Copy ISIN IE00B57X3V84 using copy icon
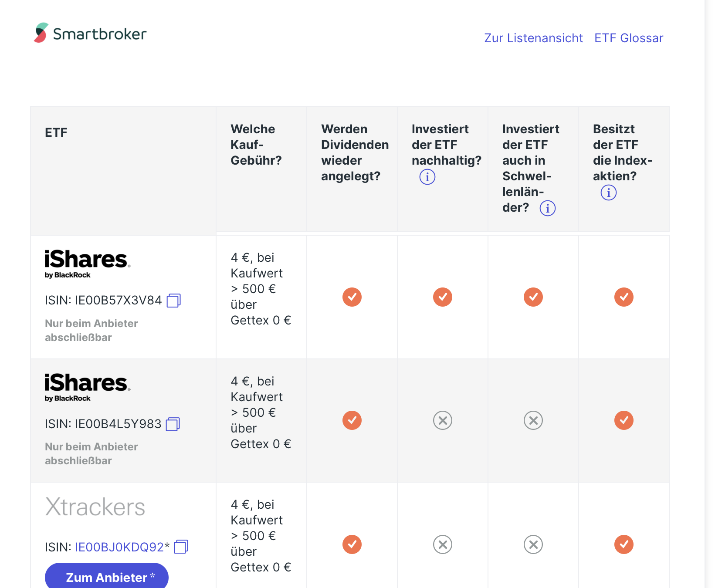Viewport: 715px width, 588px height. point(173,301)
